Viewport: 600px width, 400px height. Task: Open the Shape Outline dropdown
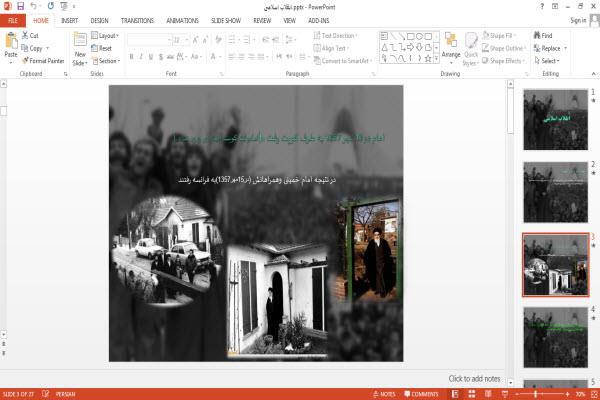click(504, 48)
